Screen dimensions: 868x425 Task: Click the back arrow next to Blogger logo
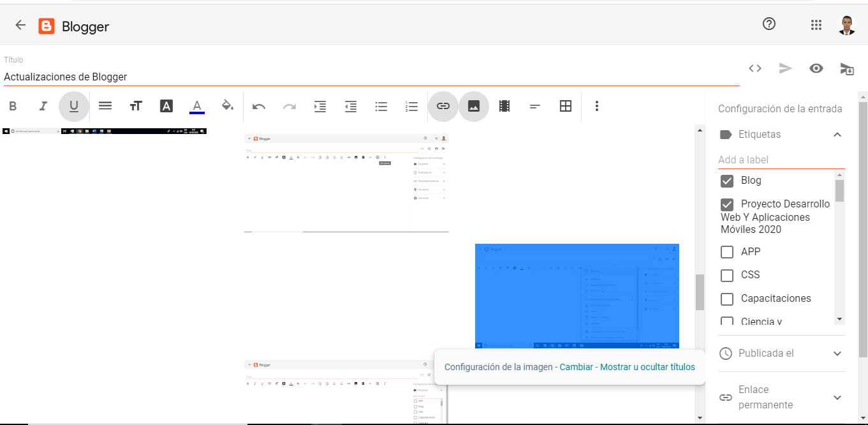[x=20, y=26]
